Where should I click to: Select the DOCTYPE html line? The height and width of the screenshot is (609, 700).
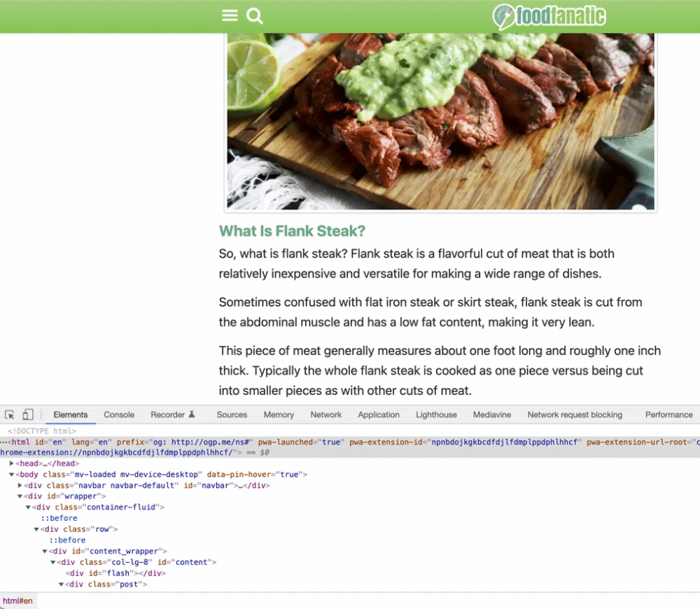[41, 431]
